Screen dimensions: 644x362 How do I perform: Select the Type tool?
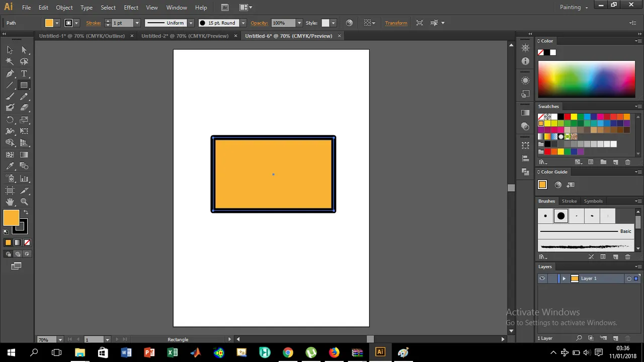pos(24,73)
